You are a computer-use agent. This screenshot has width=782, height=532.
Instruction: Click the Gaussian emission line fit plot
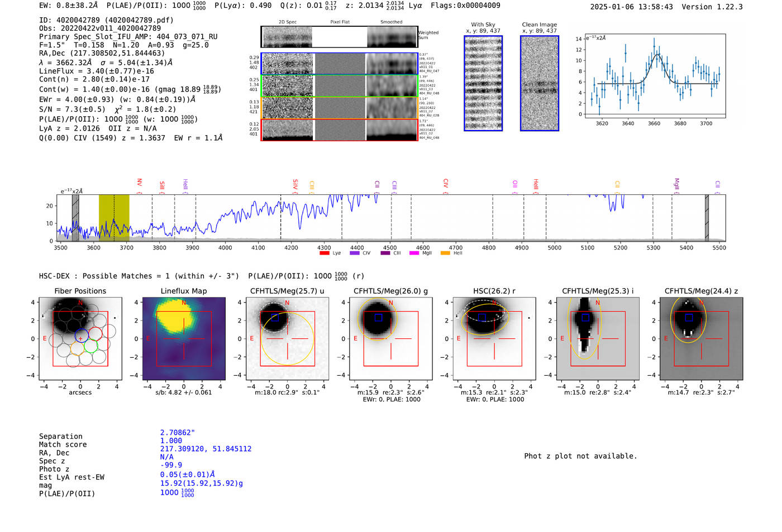(655, 76)
